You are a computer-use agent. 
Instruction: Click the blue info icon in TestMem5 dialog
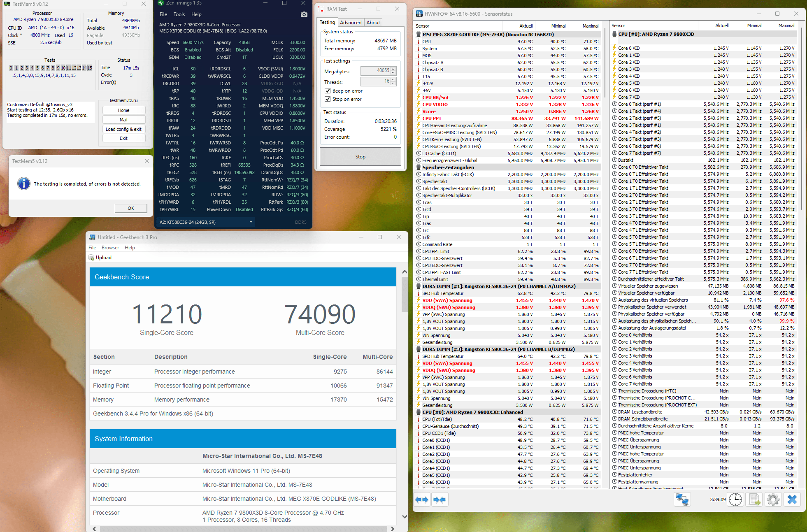tap(24, 184)
